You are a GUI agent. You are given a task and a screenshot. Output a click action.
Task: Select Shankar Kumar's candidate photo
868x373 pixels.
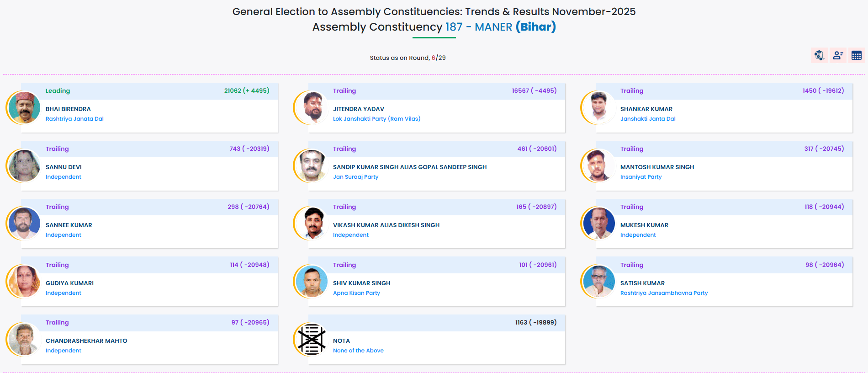pos(599,108)
